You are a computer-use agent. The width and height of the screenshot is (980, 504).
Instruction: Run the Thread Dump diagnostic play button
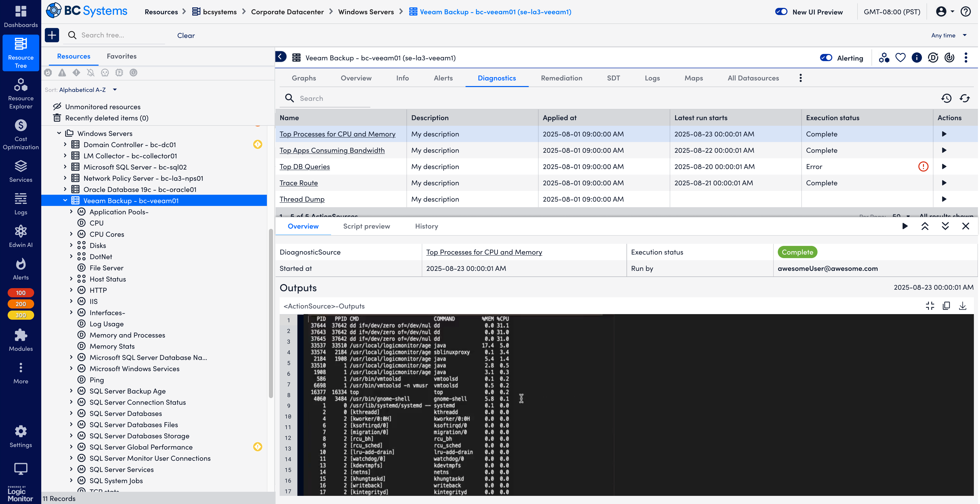click(x=944, y=199)
